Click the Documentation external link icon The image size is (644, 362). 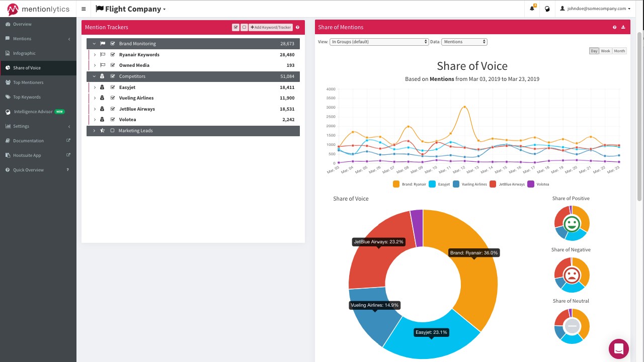[x=68, y=141]
